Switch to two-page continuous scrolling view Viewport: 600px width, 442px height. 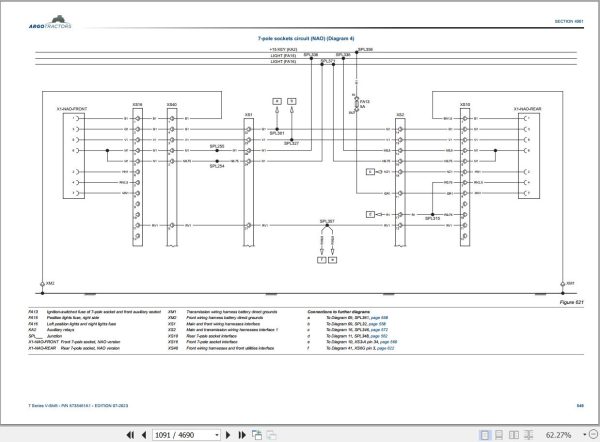pyautogui.click(x=528, y=435)
